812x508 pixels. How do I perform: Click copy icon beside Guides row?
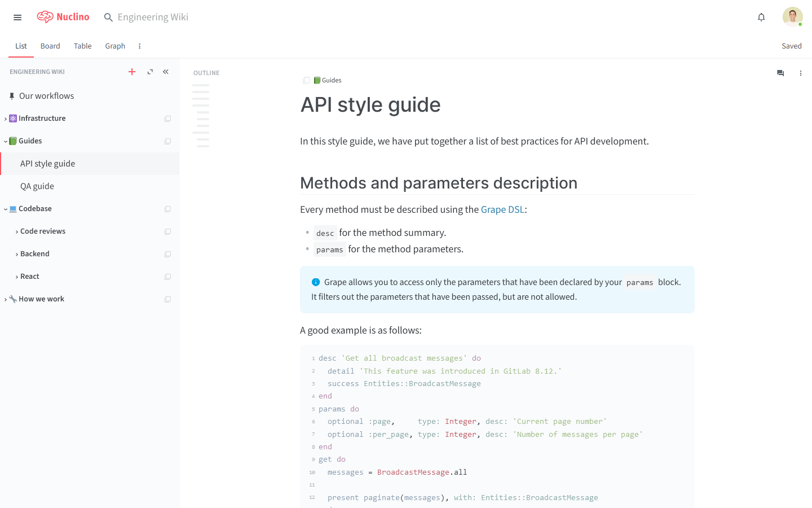[x=167, y=141]
